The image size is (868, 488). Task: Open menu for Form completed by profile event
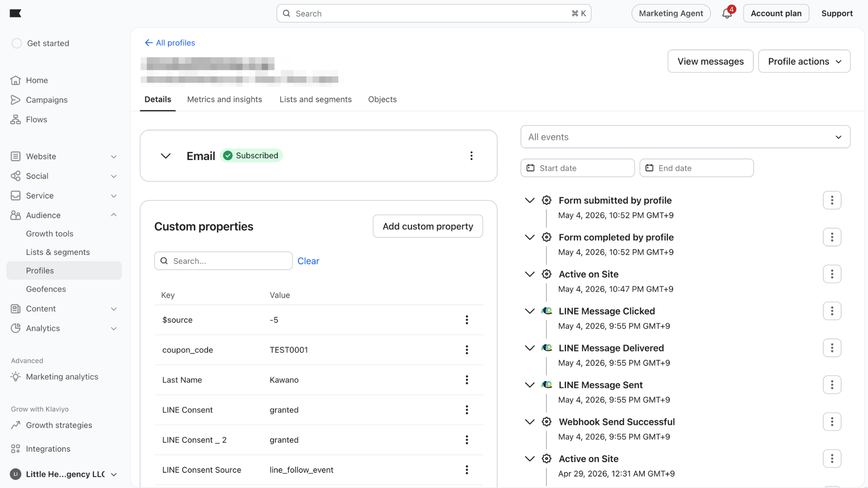pyautogui.click(x=832, y=237)
